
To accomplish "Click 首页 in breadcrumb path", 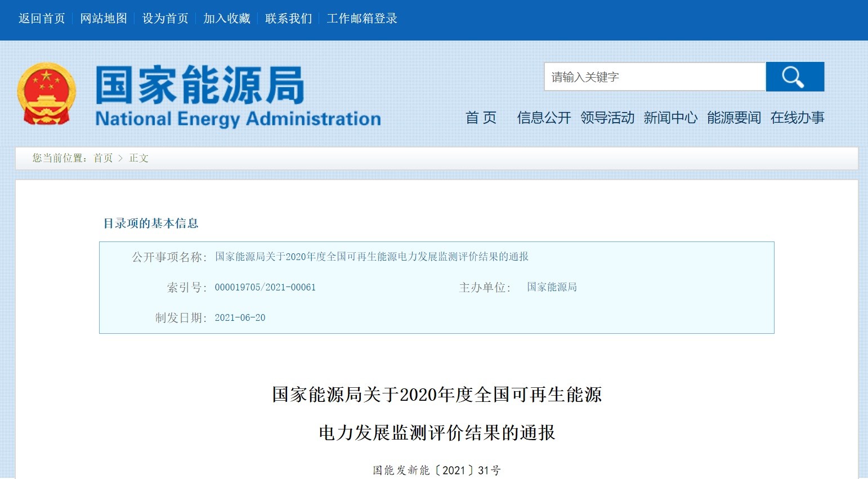I will (103, 158).
